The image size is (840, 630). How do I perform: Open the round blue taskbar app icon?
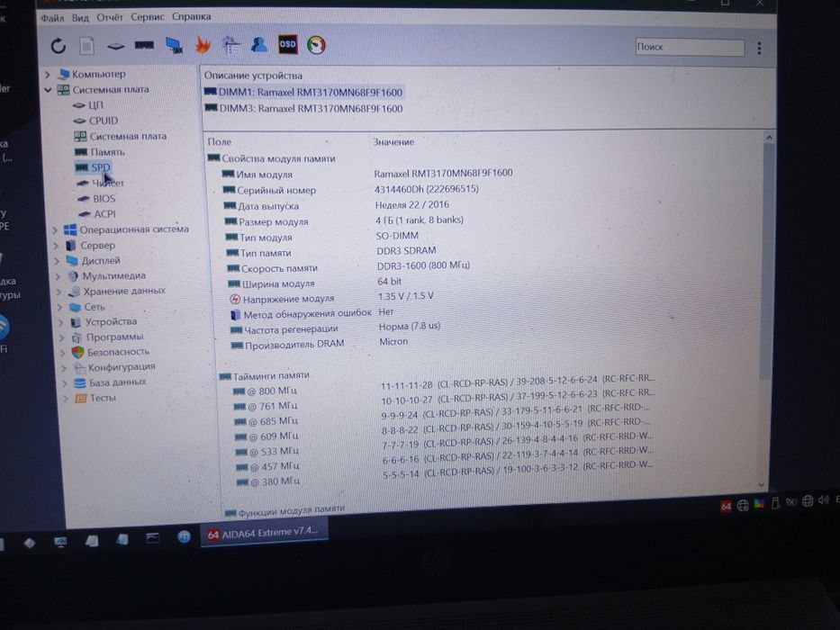[184, 536]
